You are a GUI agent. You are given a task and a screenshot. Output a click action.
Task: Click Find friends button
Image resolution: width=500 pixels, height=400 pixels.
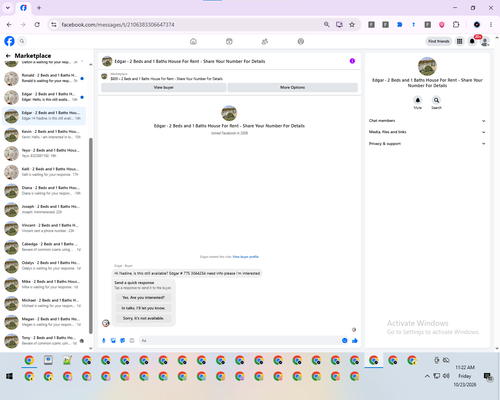pyautogui.click(x=439, y=41)
